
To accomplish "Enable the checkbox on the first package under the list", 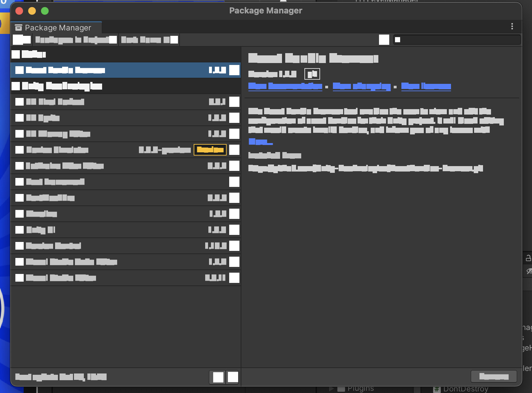I will coord(19,102).
